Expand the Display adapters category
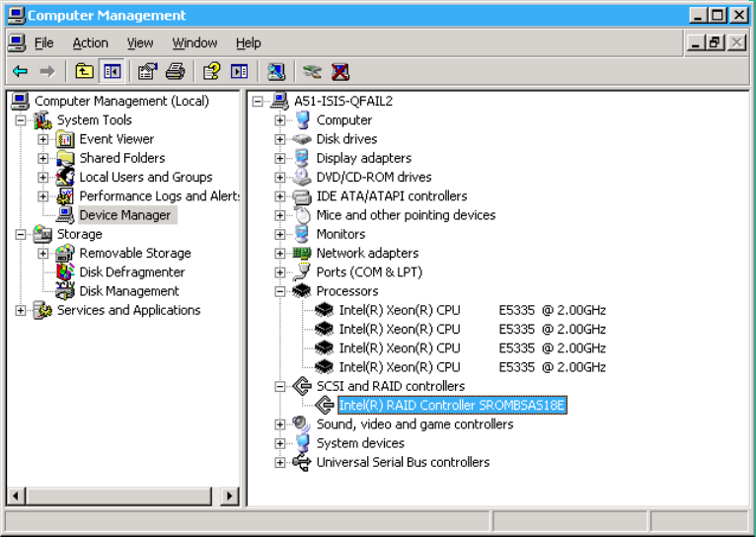The height and width of the screenshot is (537, 756). pos(279,158)
